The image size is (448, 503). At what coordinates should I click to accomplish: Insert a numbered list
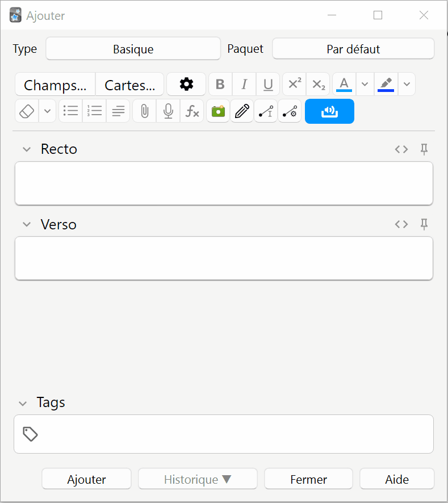[94, 111]
